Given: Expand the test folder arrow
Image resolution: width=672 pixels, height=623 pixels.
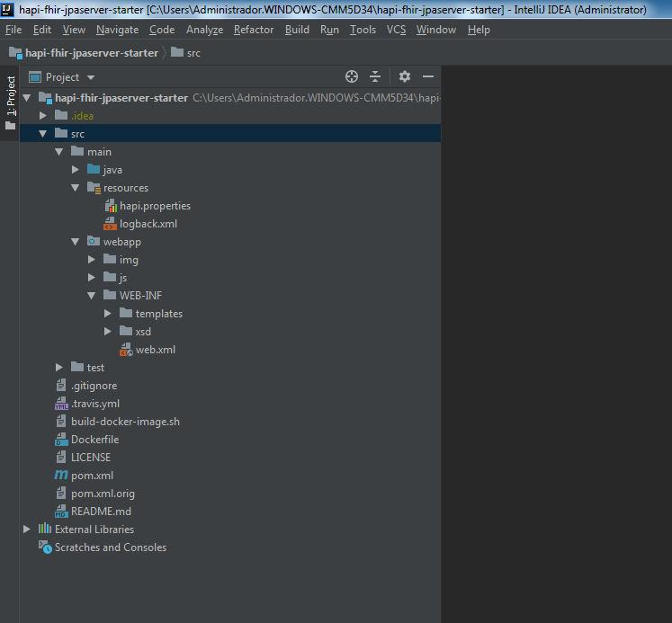Looking at the screenshot, I should coord(59,368).
